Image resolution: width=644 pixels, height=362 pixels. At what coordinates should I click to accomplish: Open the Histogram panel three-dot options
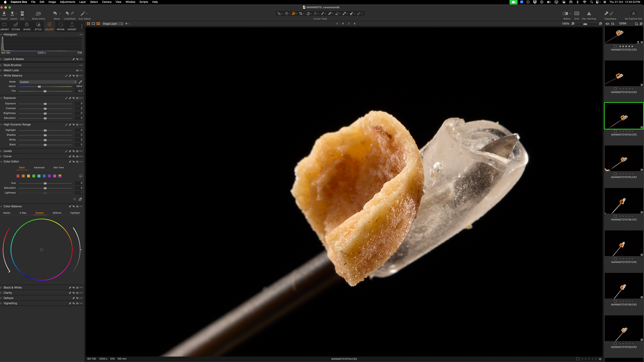coord(81,35)
